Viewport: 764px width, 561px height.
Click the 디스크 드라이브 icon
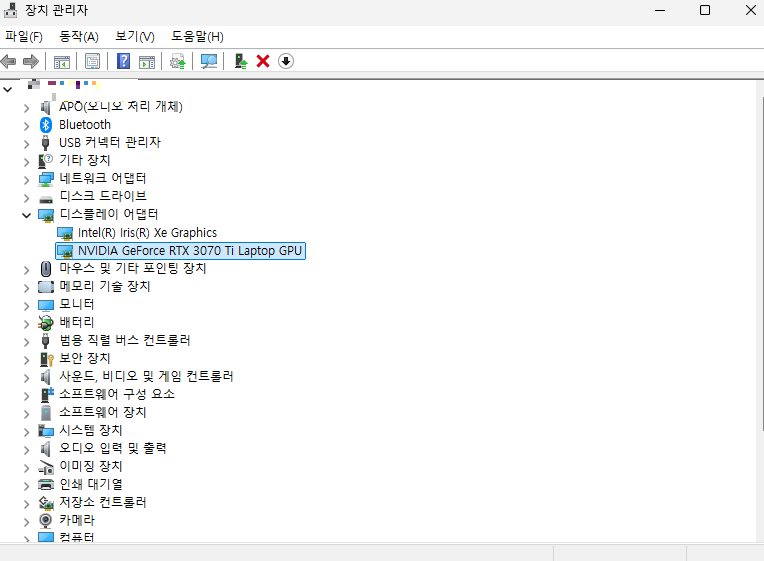coord(46,199)
